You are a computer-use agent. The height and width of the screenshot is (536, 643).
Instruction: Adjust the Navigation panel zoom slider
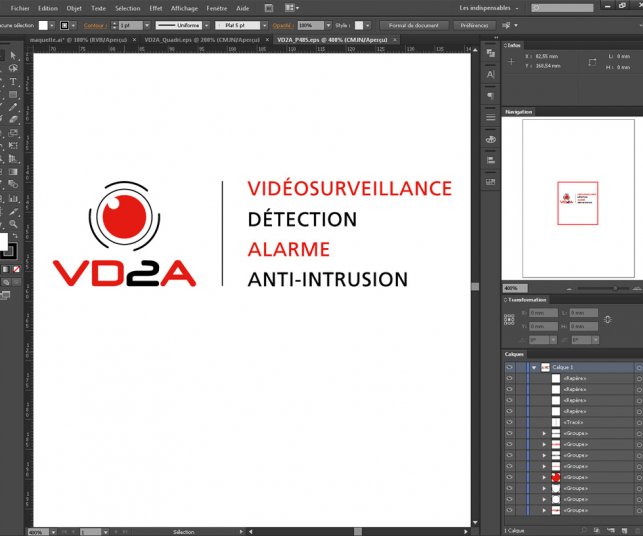(x=586, y=288)
